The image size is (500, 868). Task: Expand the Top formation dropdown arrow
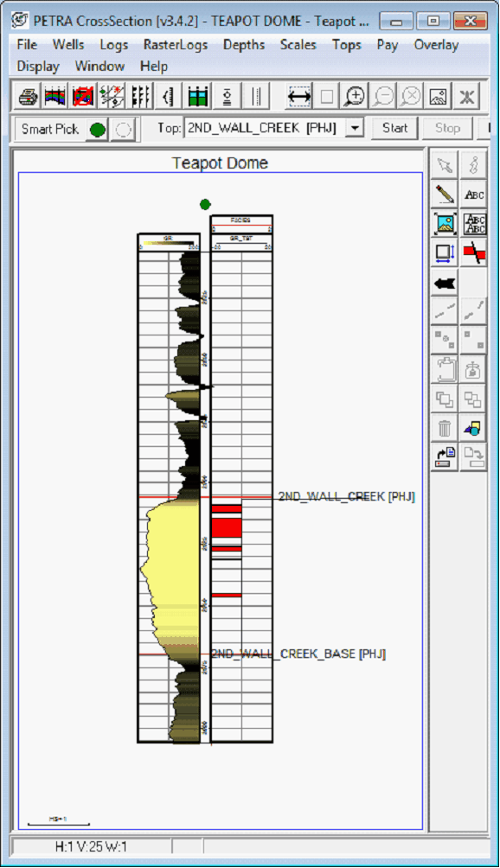tap(355, 129)
